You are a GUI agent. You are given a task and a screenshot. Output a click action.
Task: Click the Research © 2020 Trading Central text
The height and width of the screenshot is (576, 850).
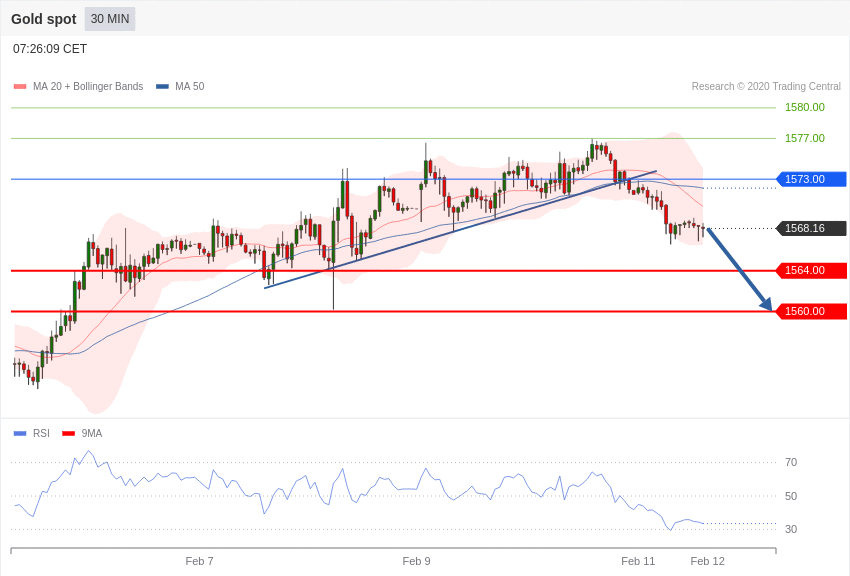[x=766, y=86]
